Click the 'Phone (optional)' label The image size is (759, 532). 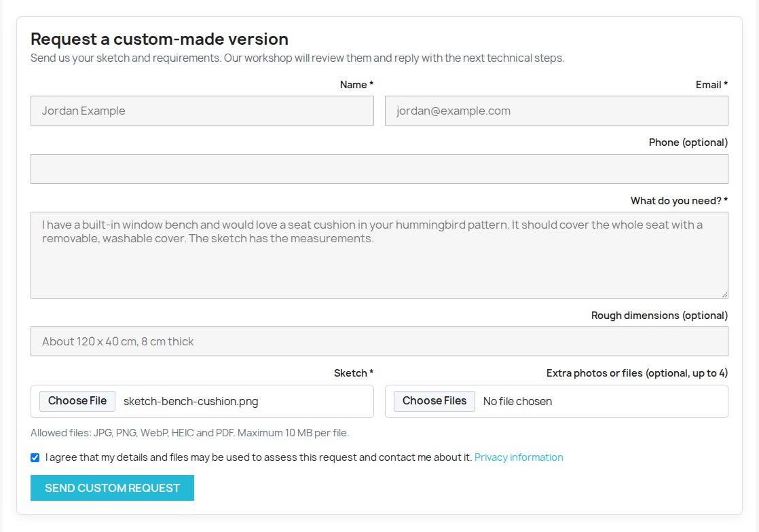click(688, 142)
